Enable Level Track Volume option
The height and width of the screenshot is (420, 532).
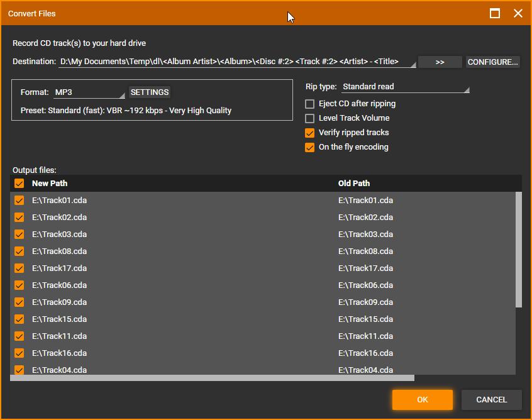click(x=310, y=118)
